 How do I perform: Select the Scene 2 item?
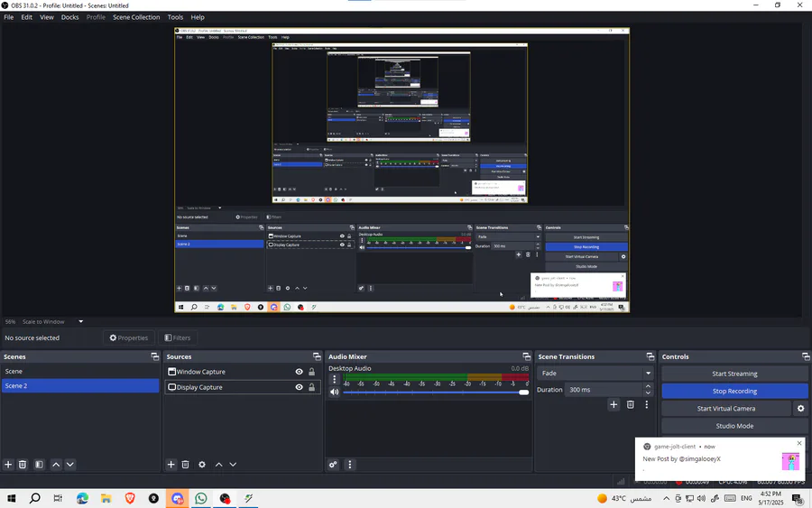click(80, 386)
